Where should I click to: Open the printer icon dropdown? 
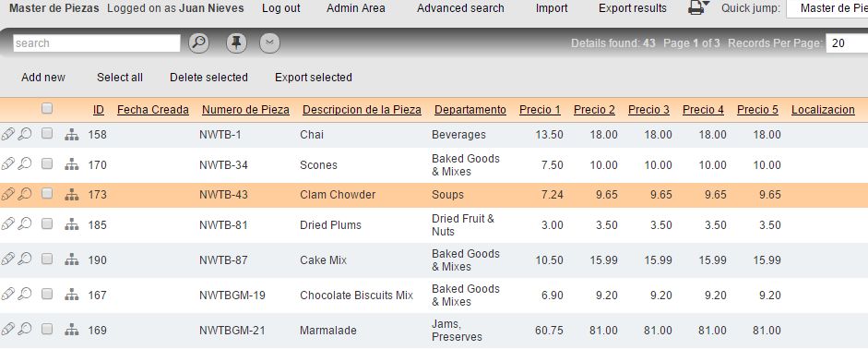pyautogui.click(x=699, y=7)
